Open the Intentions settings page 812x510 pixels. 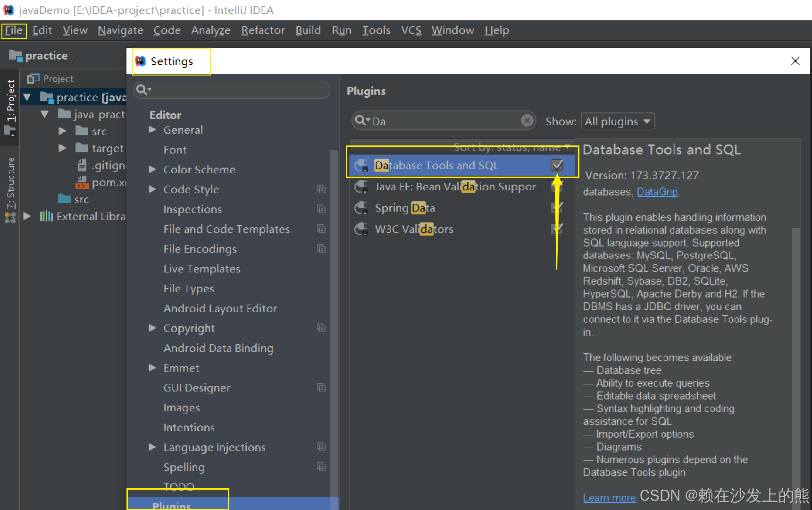click(189, 427)
